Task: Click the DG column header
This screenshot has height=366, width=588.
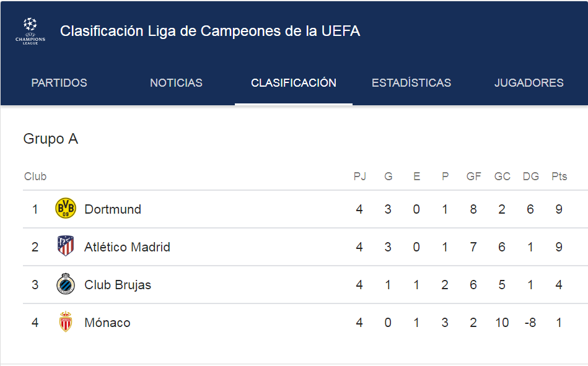Action: click(530, 176)
